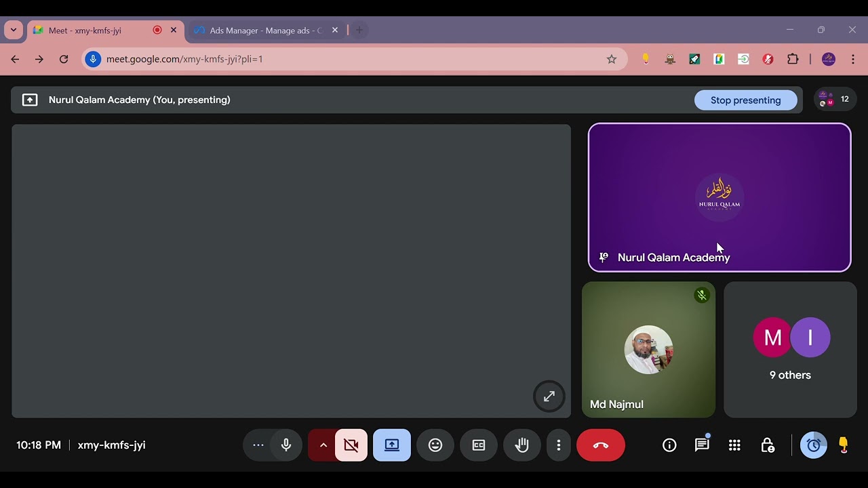The height and width of the screenshot is (488, 868).
Task: Click the pin icon on the Nurul Qalam Academy tile
Action: [603, 258]
